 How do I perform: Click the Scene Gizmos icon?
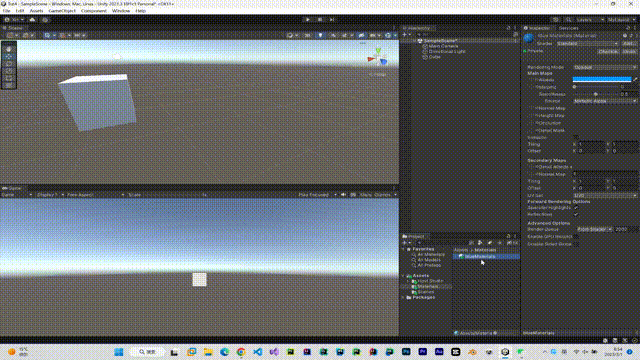click(389, 36)
